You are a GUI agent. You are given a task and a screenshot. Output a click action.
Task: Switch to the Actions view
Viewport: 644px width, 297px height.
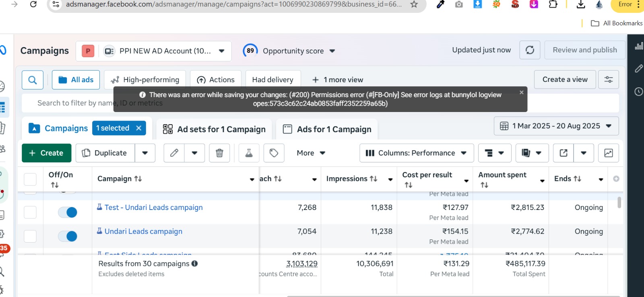coord(216,80)
